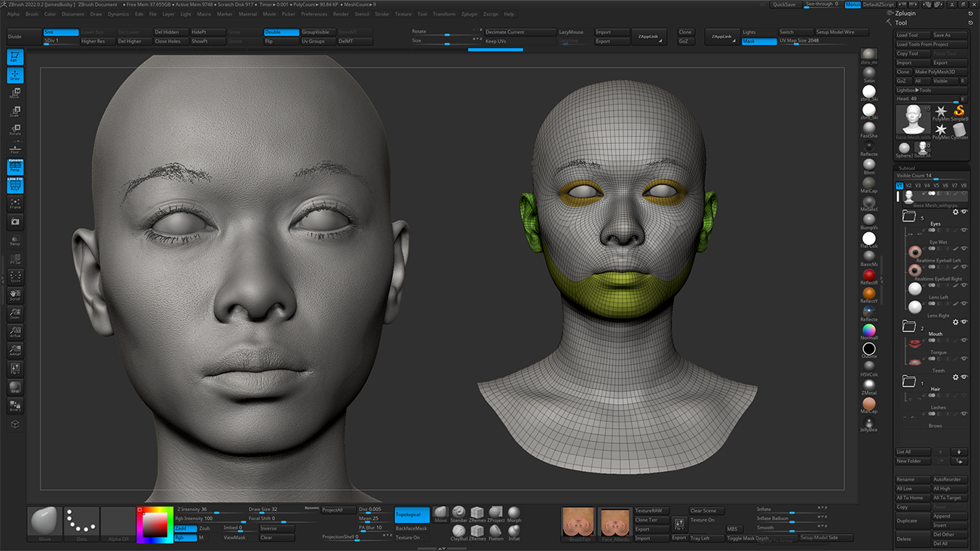This screenshot has width=980, height=551.
Task: Click the Frame view icon
Action: point(15,204)
